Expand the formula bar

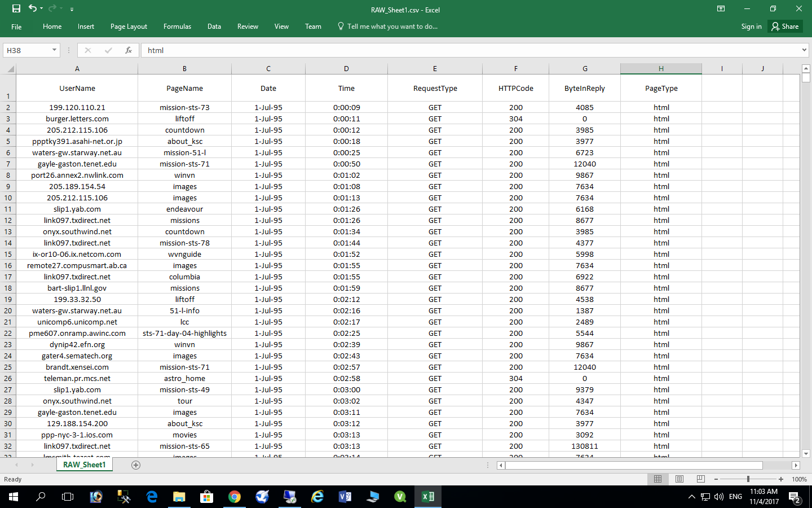(x=804, y=50)
